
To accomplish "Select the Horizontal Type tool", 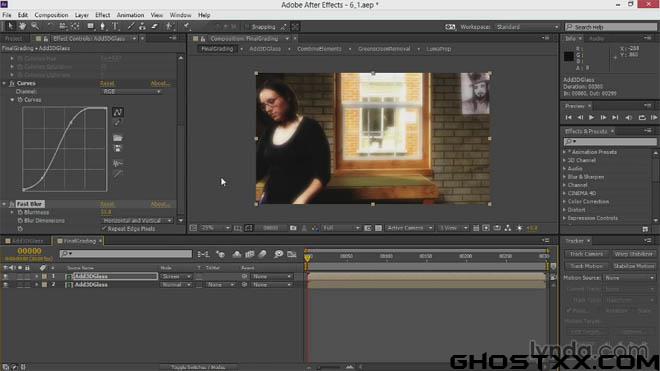I will point(115,27).
